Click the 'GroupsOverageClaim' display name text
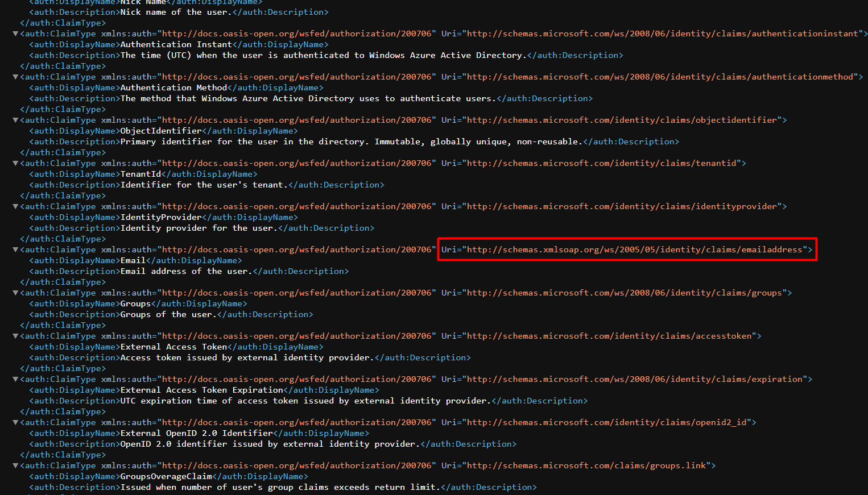This screenshot has width=868, height=495. 166,476
